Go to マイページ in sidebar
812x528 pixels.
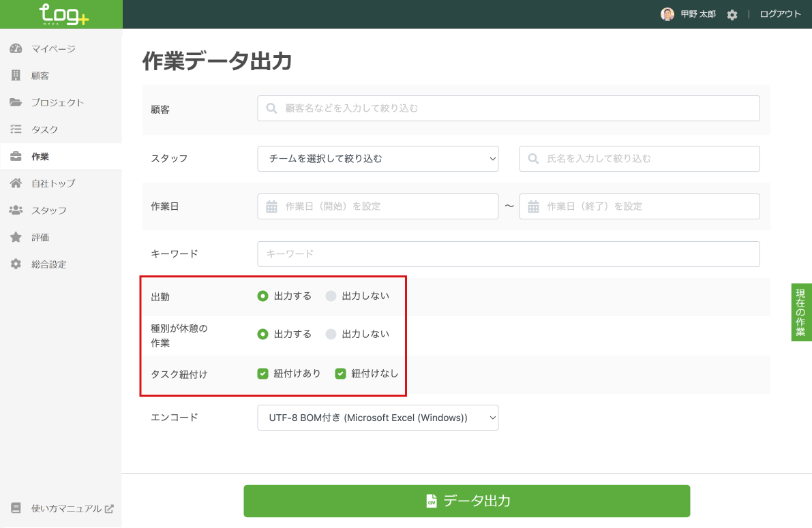[53, 49]
